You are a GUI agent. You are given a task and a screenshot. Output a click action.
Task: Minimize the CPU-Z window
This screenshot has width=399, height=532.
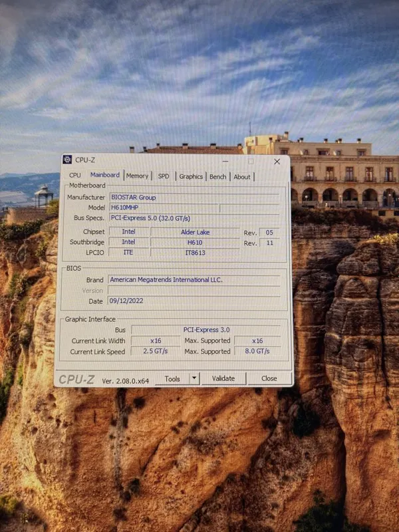[x=225, y=162]
